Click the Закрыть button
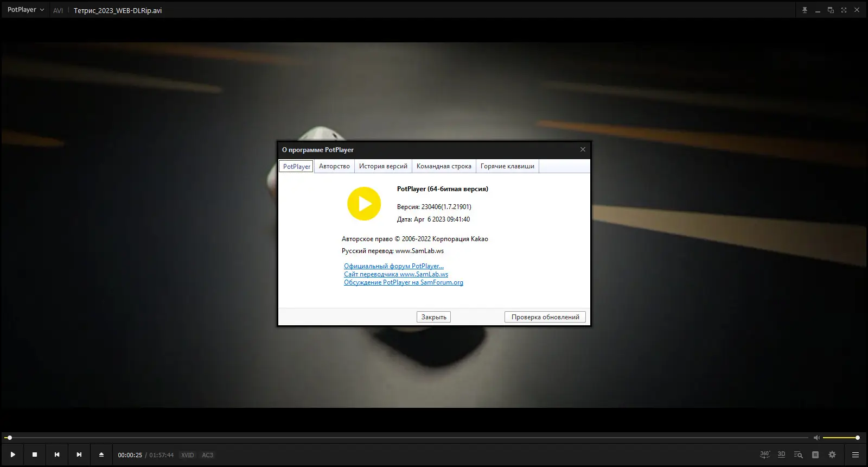The height and width of the screenshot is (467, 868). (433, 317)
